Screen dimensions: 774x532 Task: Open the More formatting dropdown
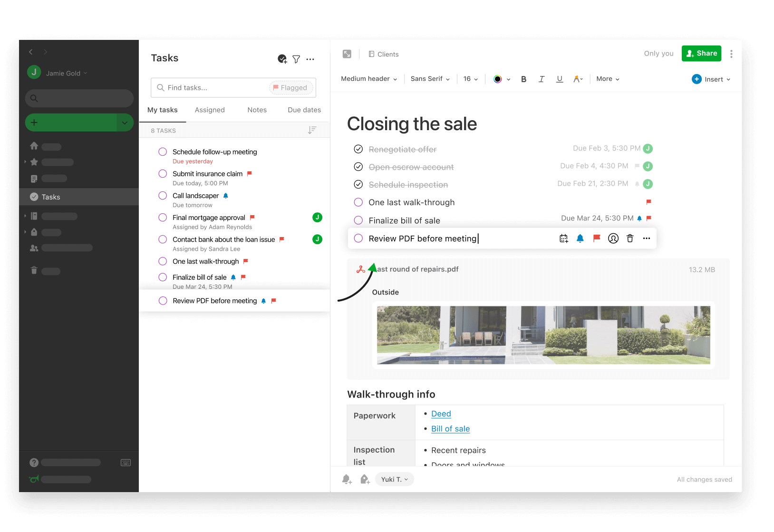pos(608,79)
